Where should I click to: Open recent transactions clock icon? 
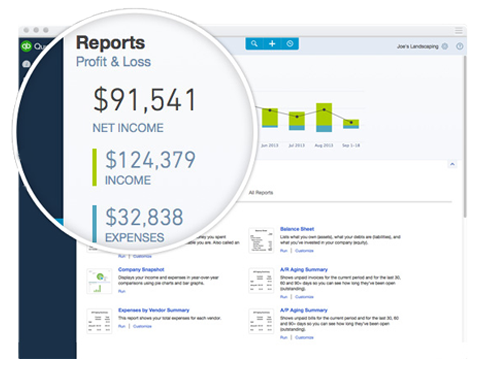(290, 44)
